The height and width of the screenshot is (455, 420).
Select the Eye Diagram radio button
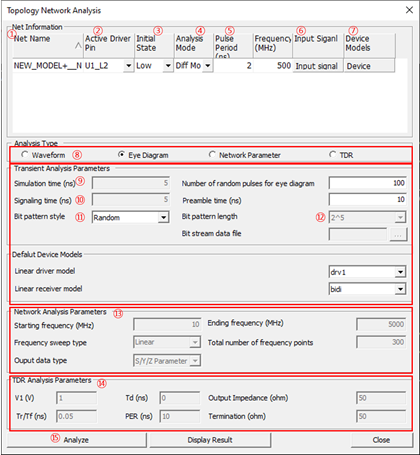[121, 155]
